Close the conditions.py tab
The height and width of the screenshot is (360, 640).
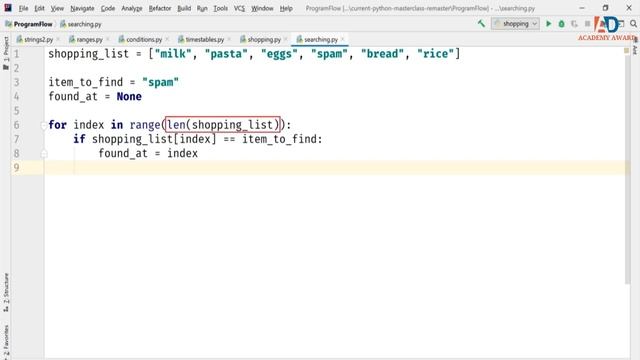[167, 39]
